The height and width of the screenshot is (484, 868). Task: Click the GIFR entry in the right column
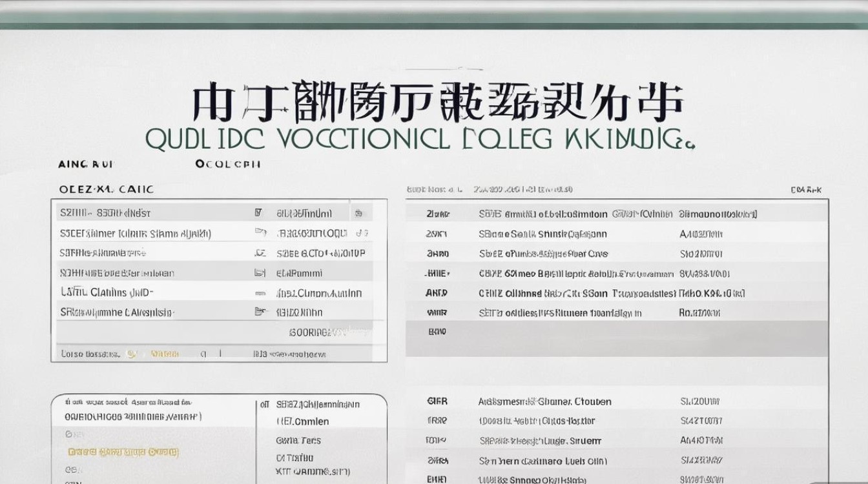(x=437, y=401)
